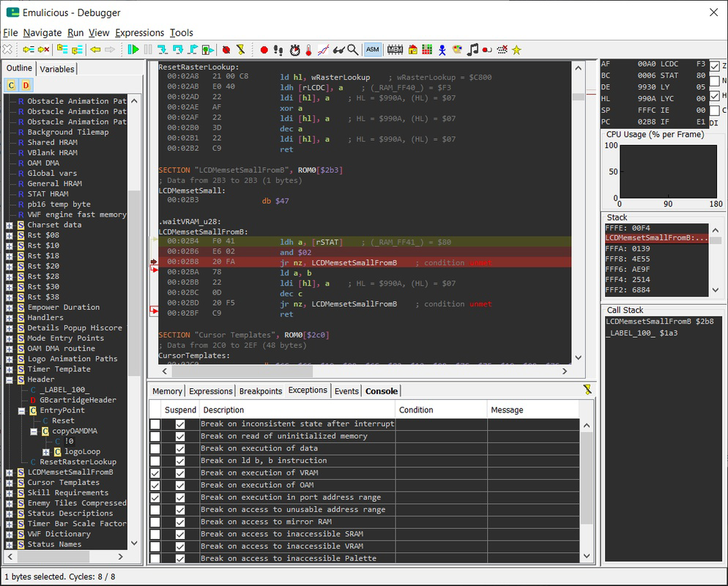The width and height of the screenshot is (728, 586).
Task: Expand the Cursor Templates tree node
Action: tap(10, 483)
